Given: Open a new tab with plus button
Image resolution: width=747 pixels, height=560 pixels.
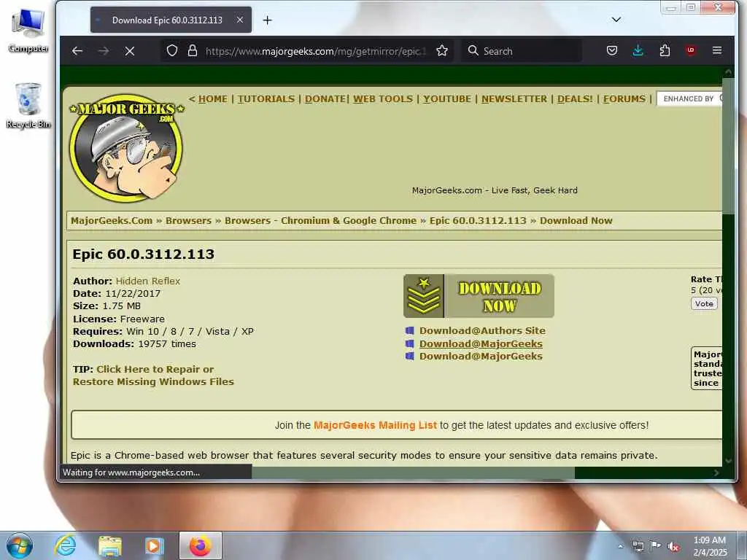Looking at the screenshot, I should (267, 20).
